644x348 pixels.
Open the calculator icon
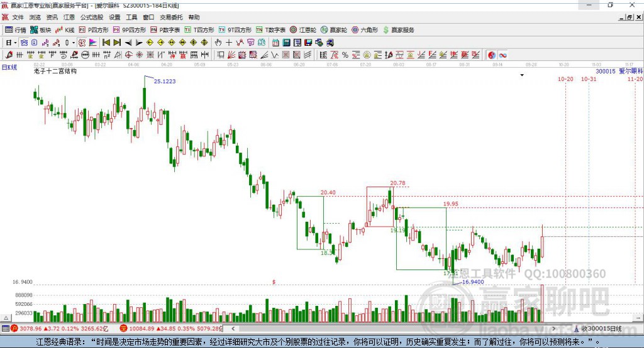tap(287, 43)
